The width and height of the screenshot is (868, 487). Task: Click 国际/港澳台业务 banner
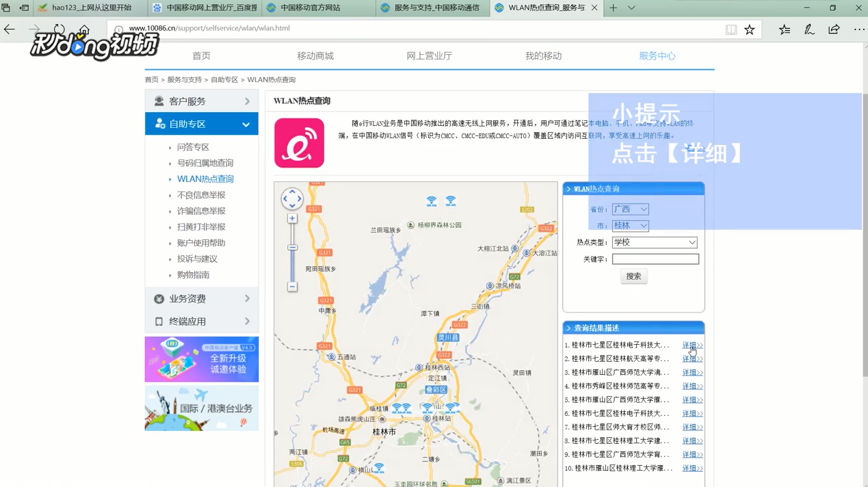tap(202, 408)
